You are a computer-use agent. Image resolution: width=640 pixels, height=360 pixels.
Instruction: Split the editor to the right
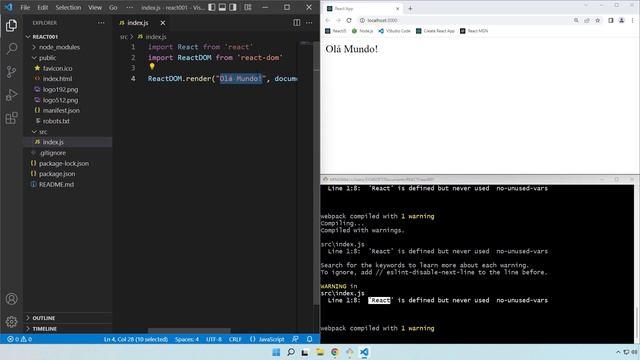point(297,23)
